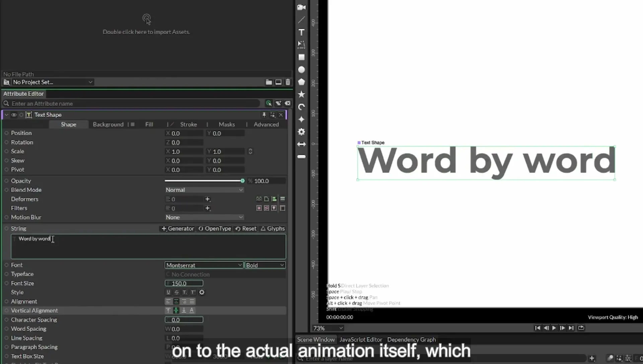Open the Montserrat font family dropdown

pos(204,265)
